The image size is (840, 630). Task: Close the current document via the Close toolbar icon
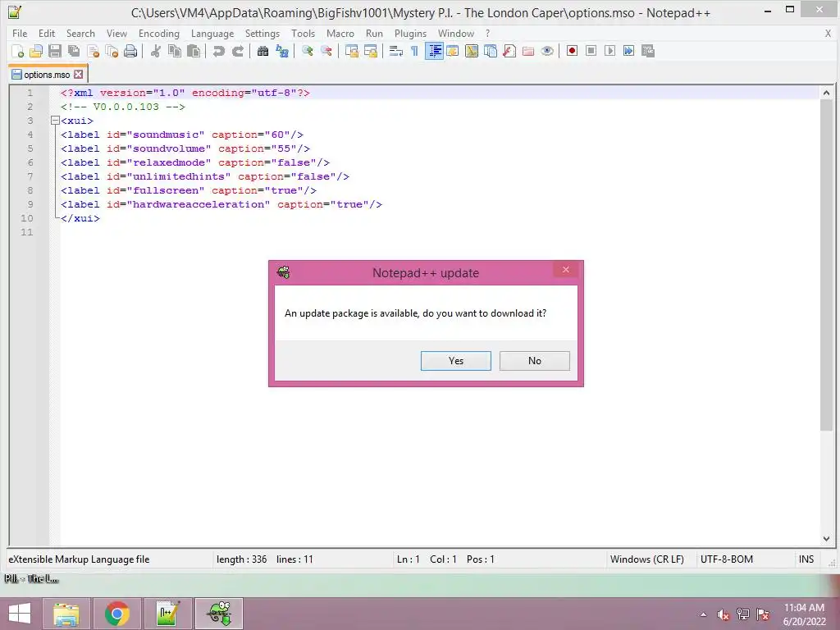pos(94,52)
